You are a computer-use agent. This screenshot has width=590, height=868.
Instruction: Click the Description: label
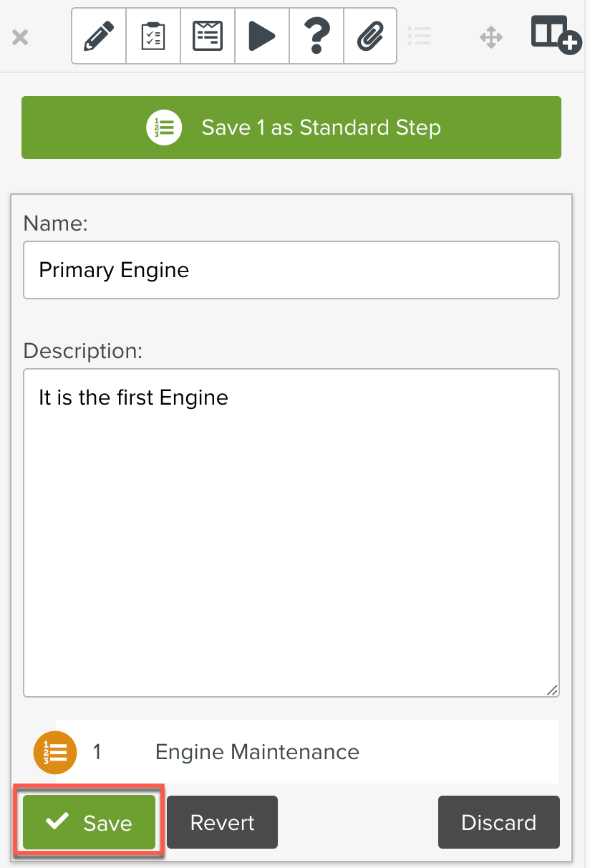83,351
